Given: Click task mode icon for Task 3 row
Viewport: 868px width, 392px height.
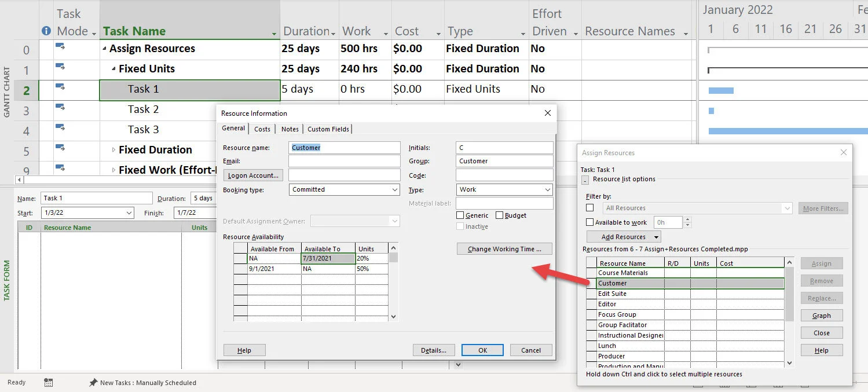Looking at the screenshot, I should coord(60,127).
